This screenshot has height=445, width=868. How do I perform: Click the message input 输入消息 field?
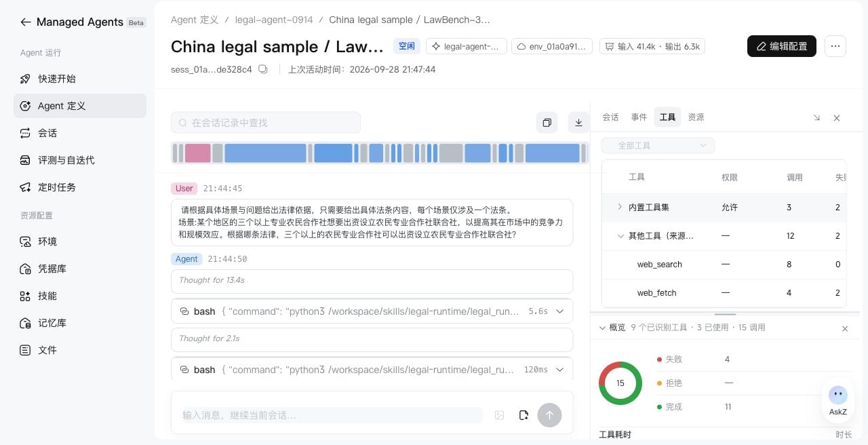tap(332, 415)
